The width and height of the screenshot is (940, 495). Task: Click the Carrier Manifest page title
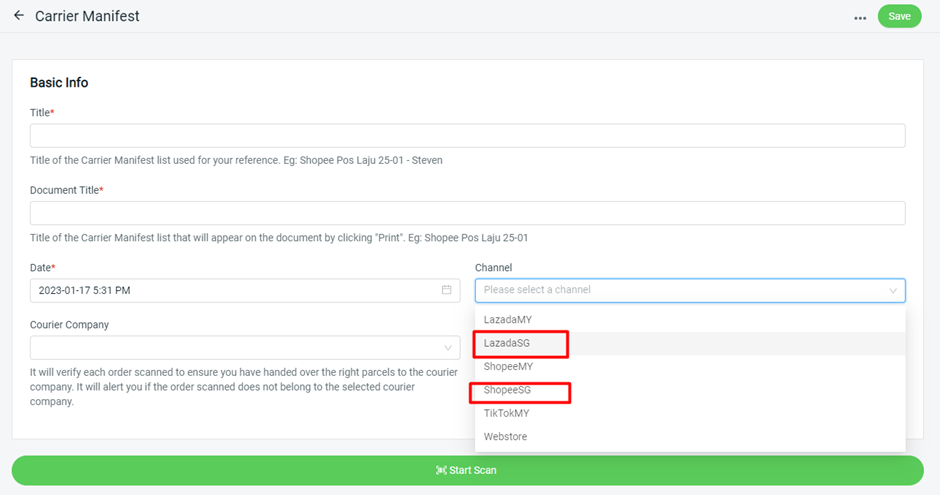tap(87, 16)
